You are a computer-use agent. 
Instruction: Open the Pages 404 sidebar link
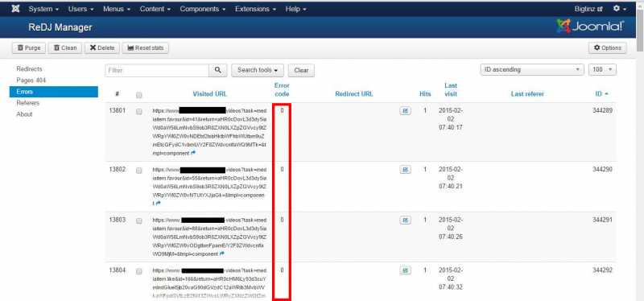click(31, 80)
